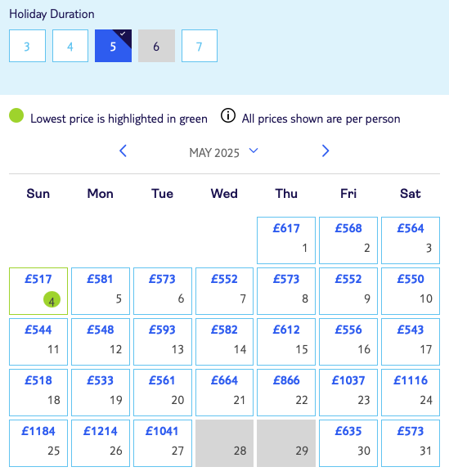Click unavailable date May 28
Screen dimensions: 449x476
(x=224, y=443)
